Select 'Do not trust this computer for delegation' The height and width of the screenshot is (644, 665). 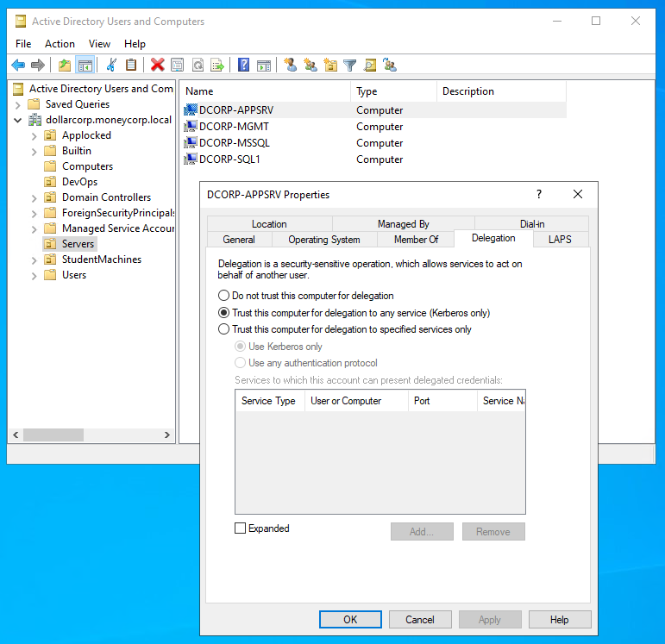click(x=224, y=296)
